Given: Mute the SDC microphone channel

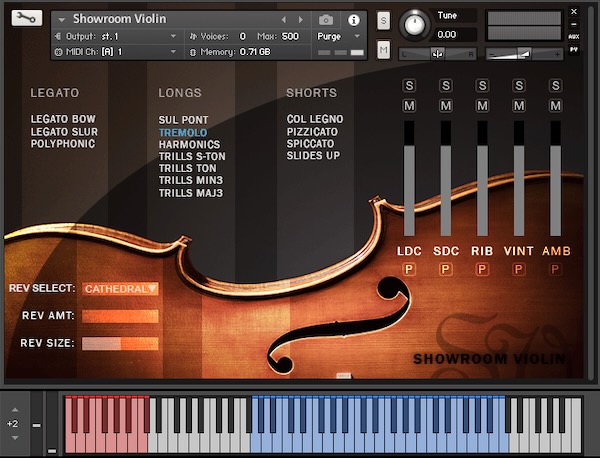Looking at the screenshot, I should coord(445,106).
